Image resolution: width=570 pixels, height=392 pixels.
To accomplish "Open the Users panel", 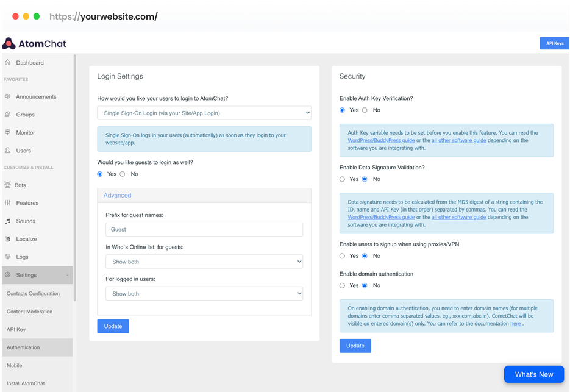I will point(23,151).
